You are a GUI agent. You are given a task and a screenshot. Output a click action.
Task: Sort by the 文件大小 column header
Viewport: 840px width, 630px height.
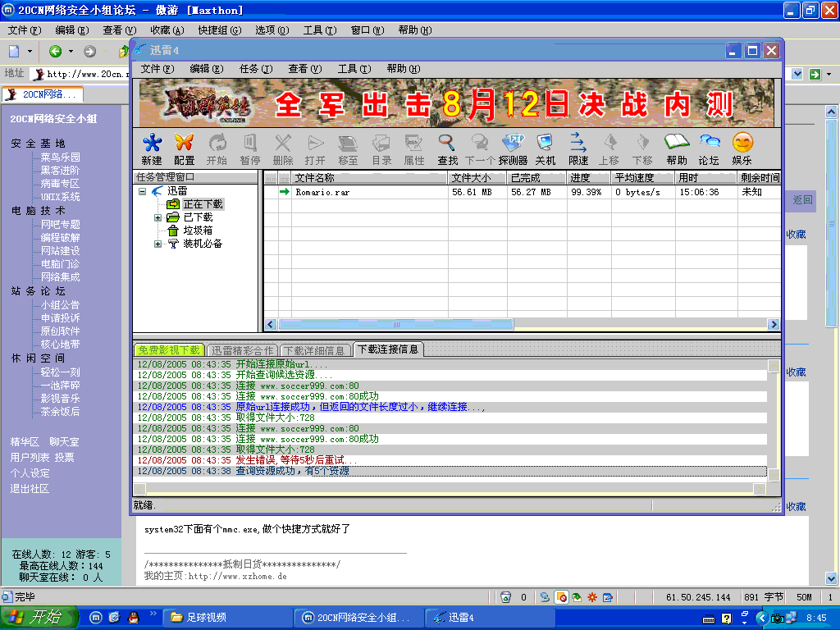(x=477, y=177)
